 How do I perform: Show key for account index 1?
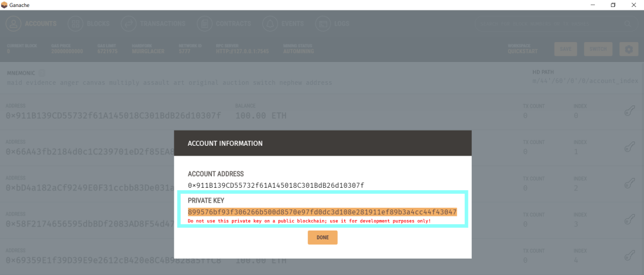click(628, 147)
